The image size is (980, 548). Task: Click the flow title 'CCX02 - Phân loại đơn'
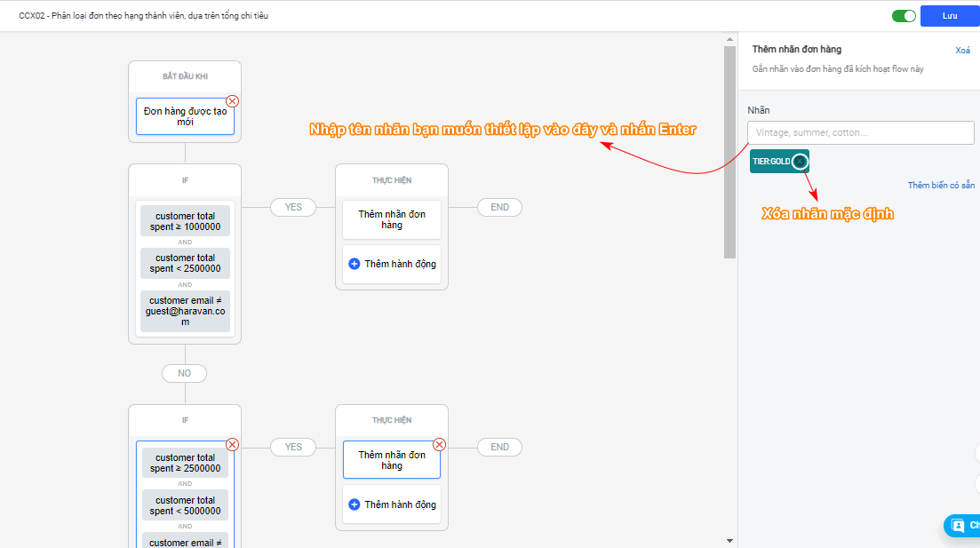(x=144, y=16)
